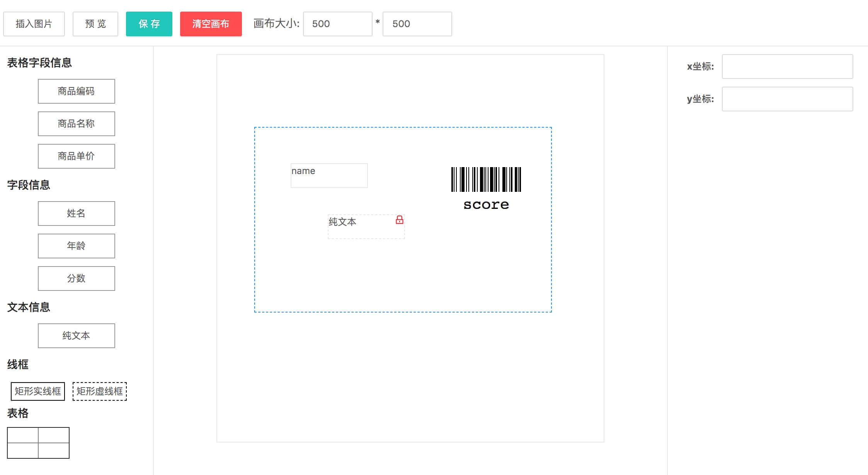
Task: Select the dashed rectangle frame 矩形虚线框
Action: point(100,391)
